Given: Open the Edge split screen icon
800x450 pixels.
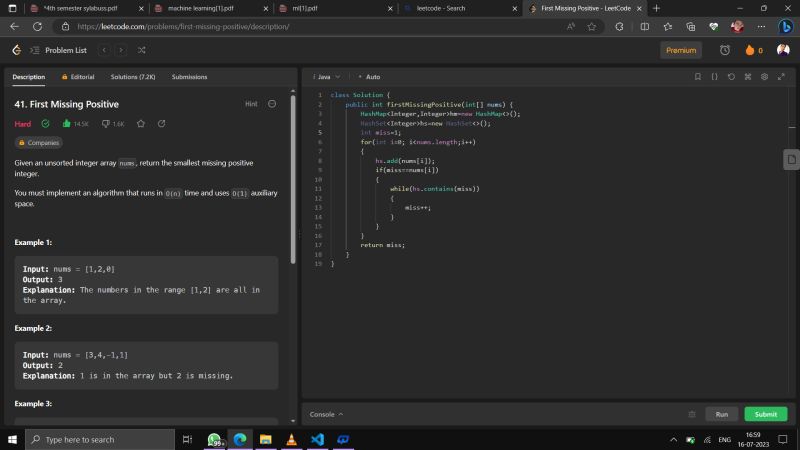Looking at the screenshot, I should (645, 27).
